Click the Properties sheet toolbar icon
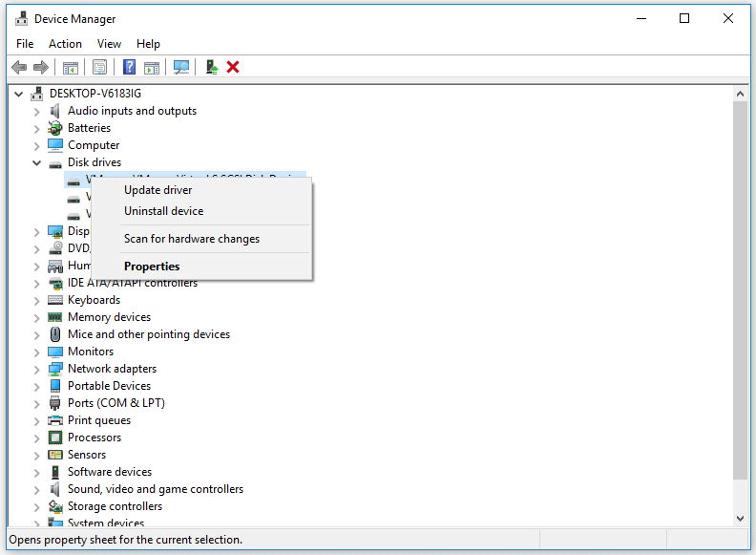 [x=100, y=67]
